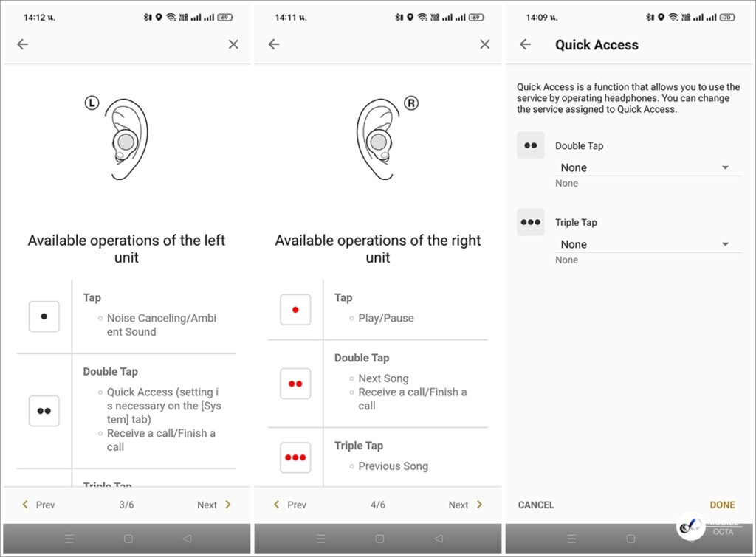
Task: Open recent apps menu on left unit screen
Action: point(69,539)
